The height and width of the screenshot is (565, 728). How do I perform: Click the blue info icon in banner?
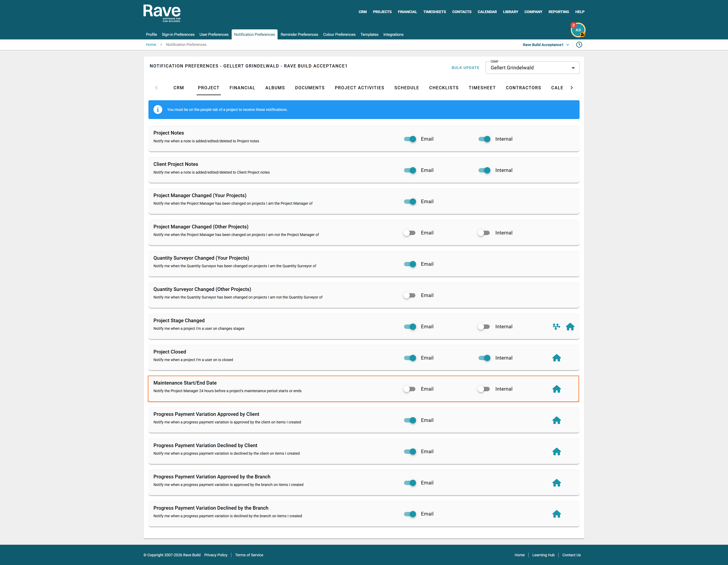click(158, 110)
